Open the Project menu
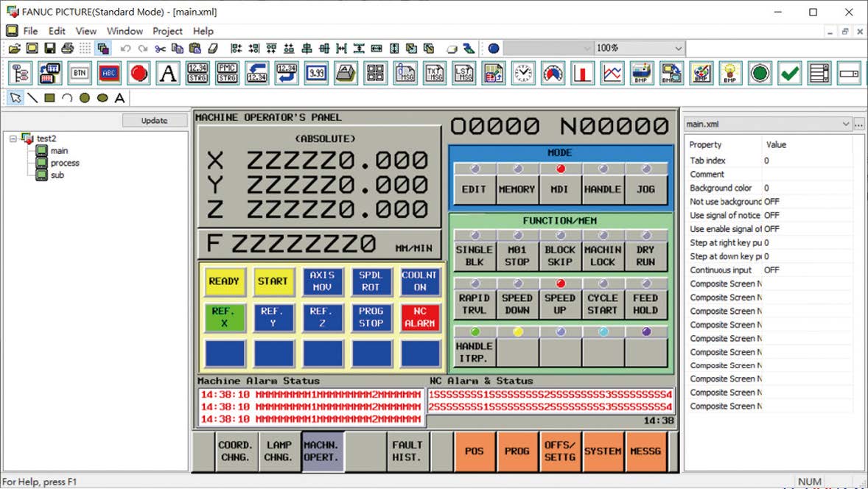The width and height of the screenshot is (868, 489). tap(167, 31)
